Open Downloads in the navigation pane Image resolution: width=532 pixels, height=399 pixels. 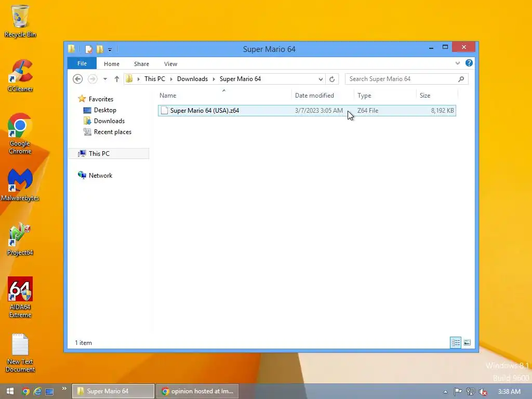(109, 121)
